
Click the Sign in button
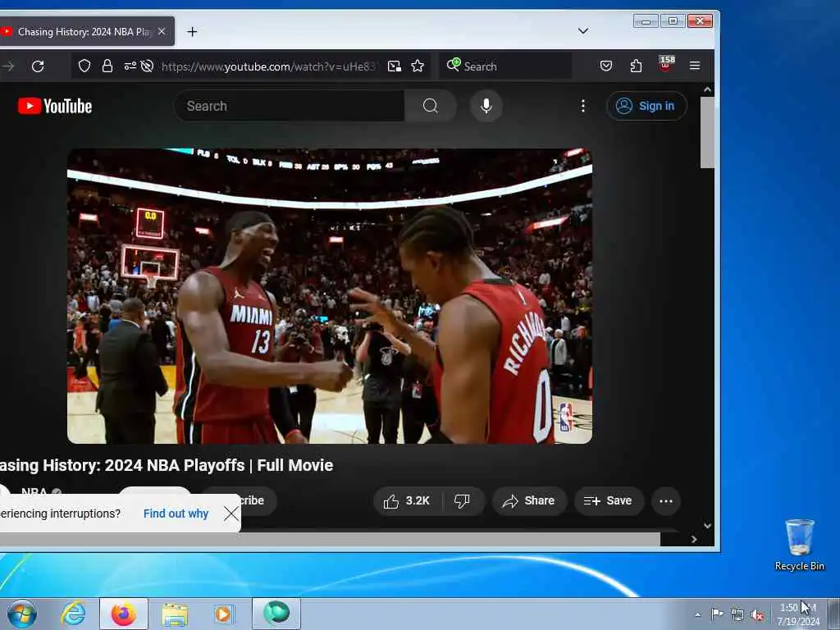[646, 106]
